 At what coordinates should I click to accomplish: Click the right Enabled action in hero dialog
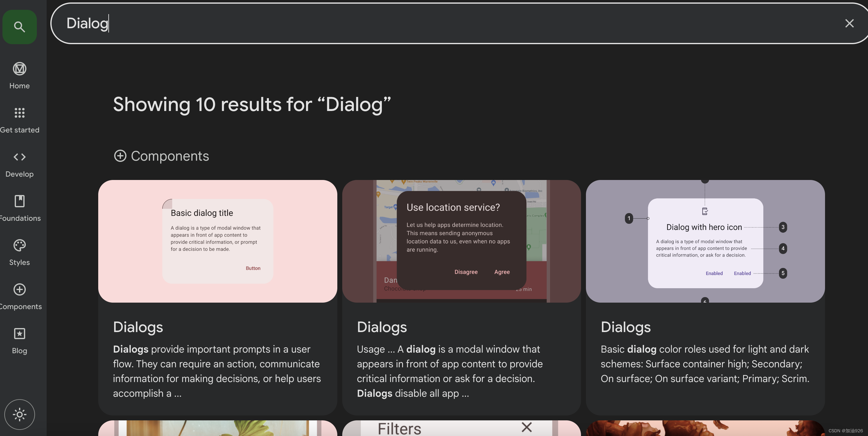(742, 273)
